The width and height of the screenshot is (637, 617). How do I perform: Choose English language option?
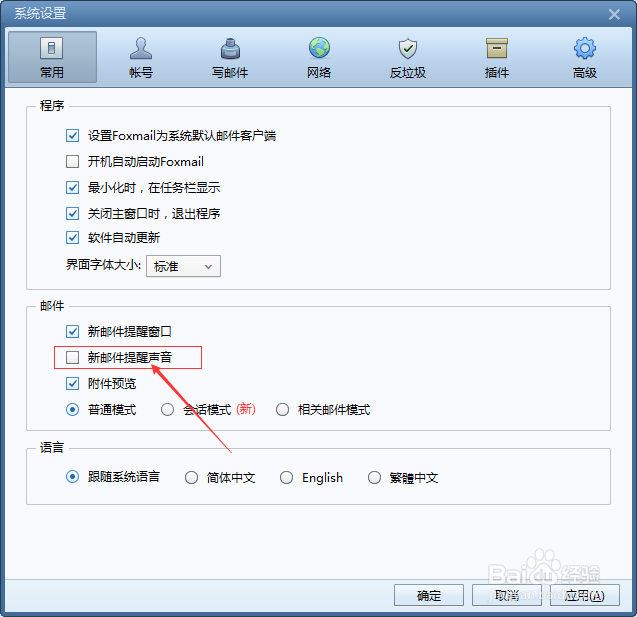[286, 477]
